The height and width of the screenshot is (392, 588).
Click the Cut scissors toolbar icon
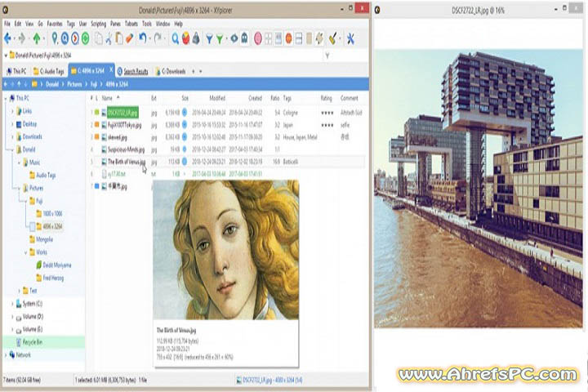109,38
